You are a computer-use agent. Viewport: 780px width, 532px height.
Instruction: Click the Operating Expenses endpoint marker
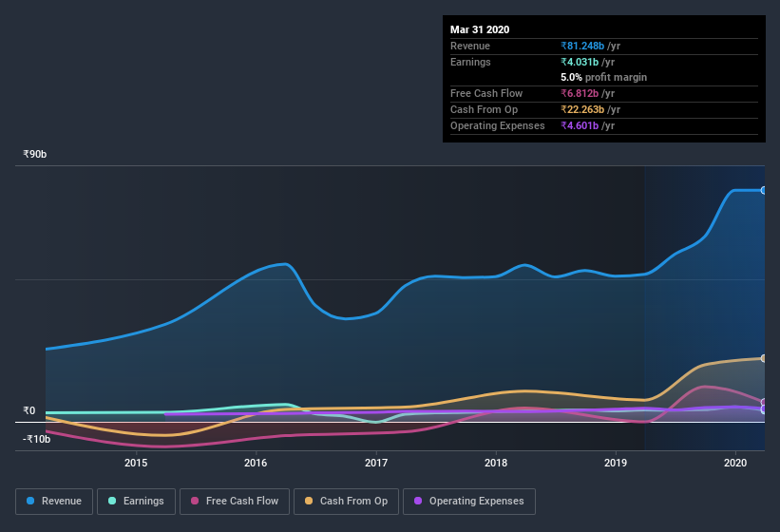point(764,409)
